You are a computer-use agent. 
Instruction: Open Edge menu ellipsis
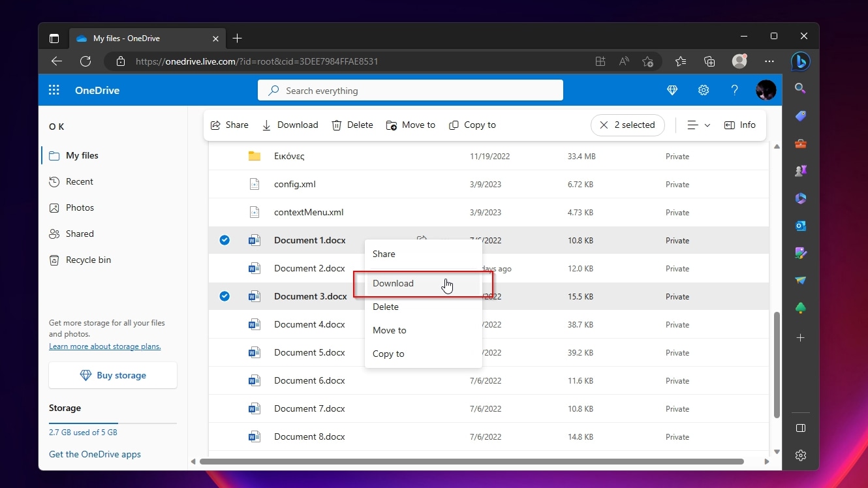769,61
